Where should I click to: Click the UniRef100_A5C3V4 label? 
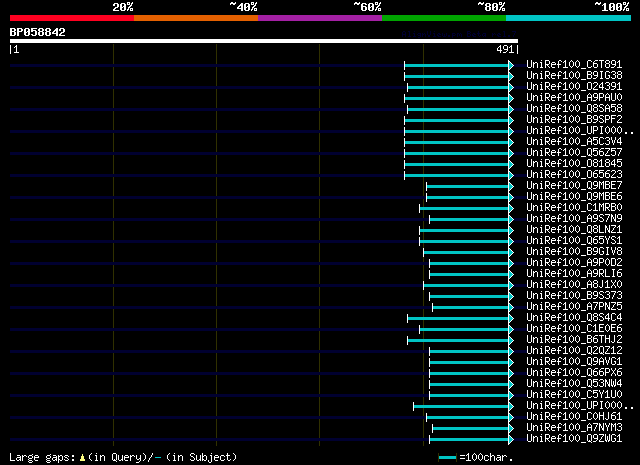click(x=574, y=142)
